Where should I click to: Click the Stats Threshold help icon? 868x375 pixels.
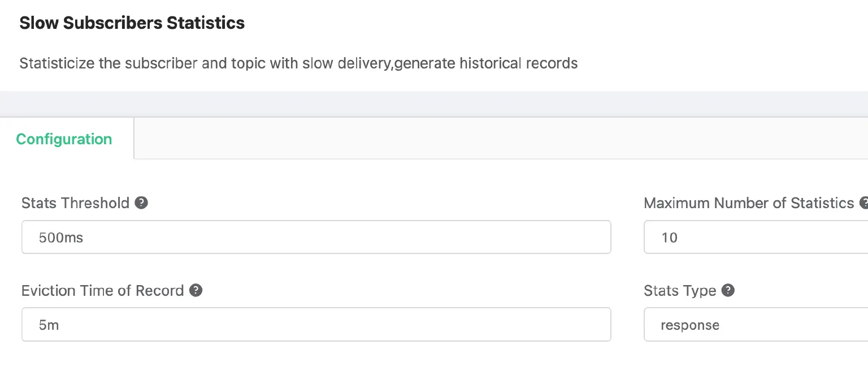coord(141,202)
